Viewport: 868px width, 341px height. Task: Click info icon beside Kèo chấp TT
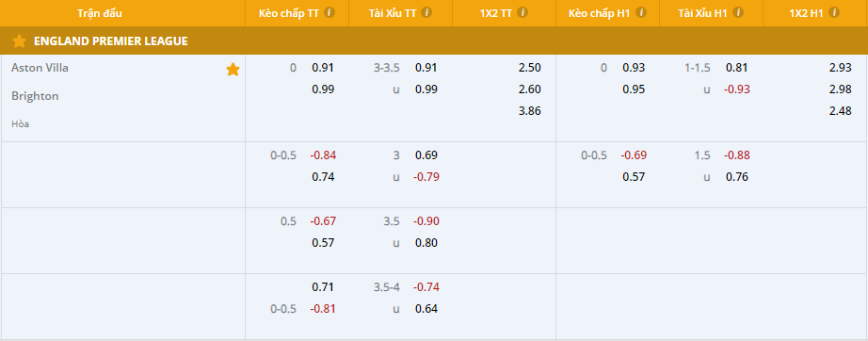(x=330, y=13)
